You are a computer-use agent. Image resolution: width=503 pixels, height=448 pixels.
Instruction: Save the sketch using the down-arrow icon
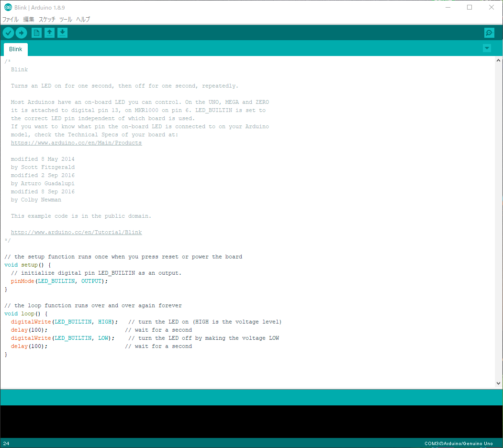click(63, 33)
